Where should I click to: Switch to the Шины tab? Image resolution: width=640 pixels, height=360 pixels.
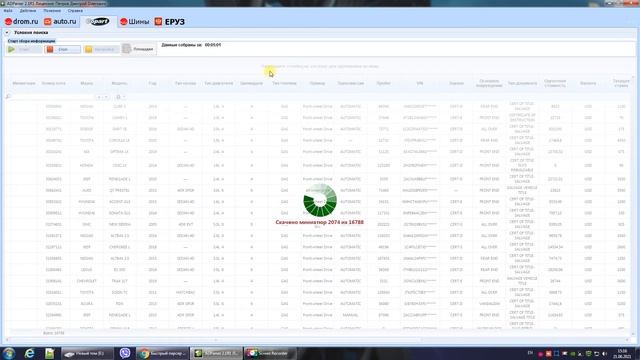(x=135, y=22)
